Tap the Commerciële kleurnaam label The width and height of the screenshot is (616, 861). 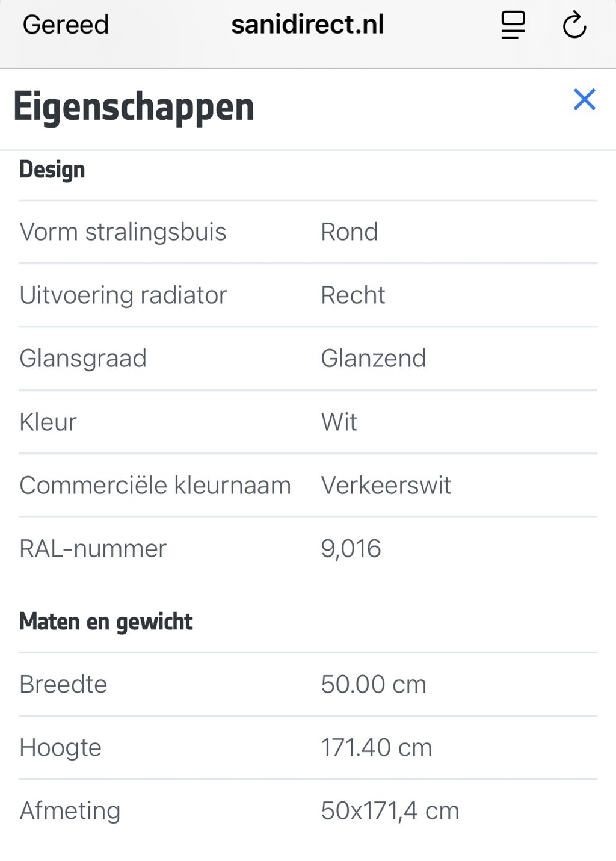coord(155,485)
